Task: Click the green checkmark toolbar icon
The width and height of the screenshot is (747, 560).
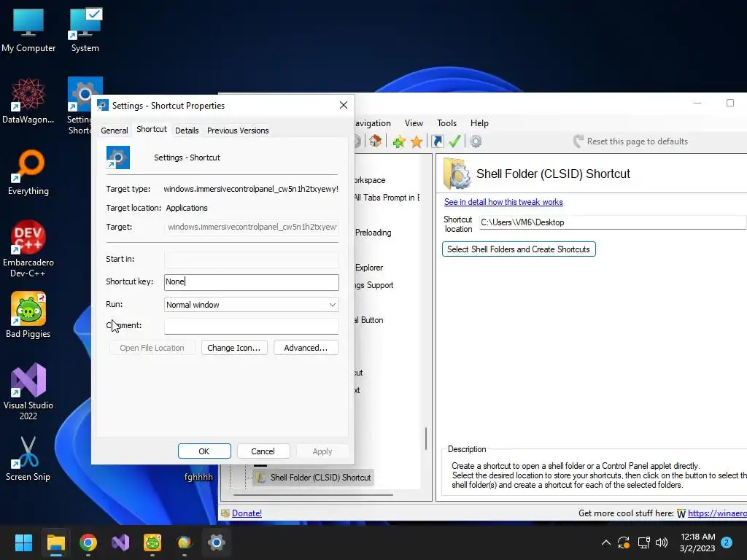Action: (454, 141)
